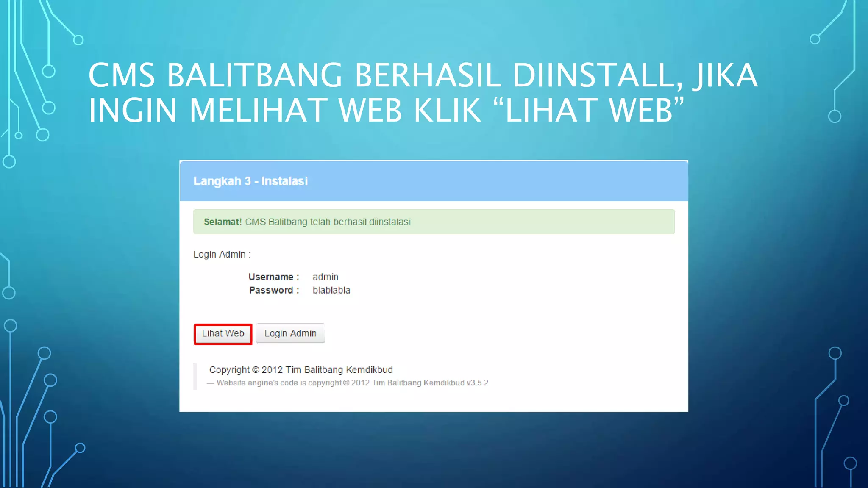This screenshot has width=868, height=488.
Task: Click the 'Password :' label
Action: [274, 290]
